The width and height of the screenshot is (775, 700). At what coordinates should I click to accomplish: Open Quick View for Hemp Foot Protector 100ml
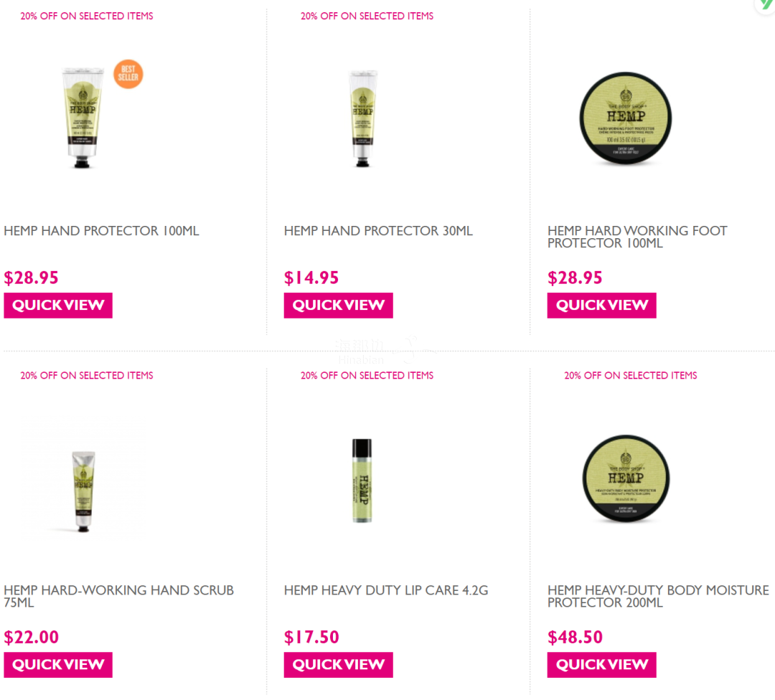[x=601, y=306]
